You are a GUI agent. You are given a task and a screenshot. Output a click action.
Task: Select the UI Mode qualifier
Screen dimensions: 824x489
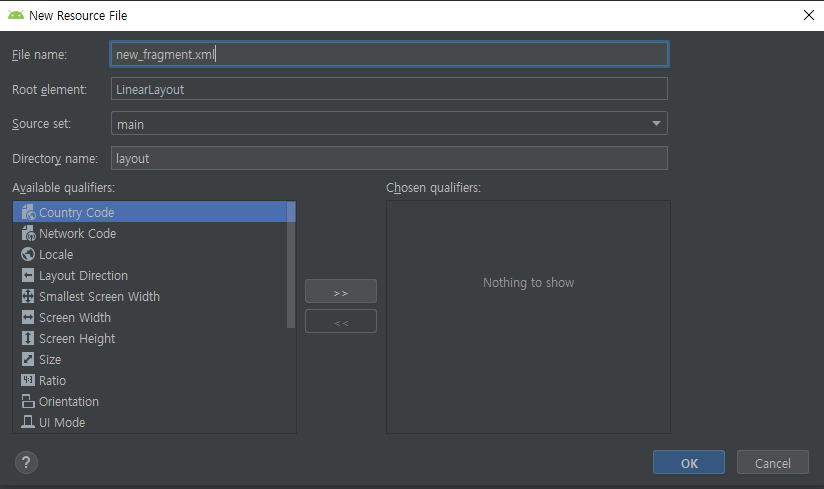[62, 423]
